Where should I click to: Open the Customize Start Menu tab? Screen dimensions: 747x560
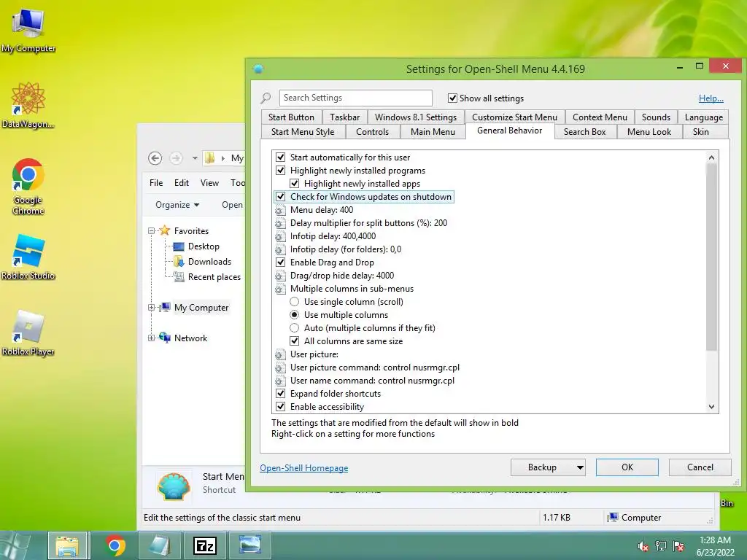(x=514, y=117)
